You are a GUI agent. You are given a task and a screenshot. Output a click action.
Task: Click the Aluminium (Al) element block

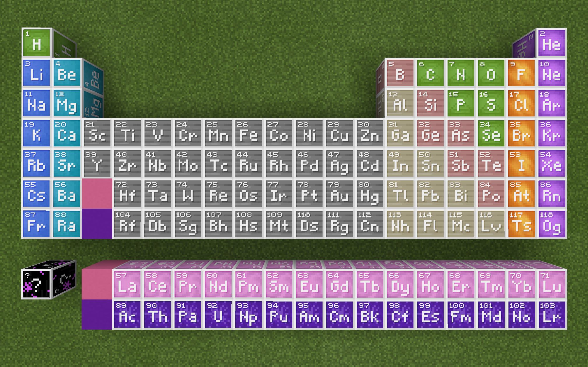(x=400, y=103)
